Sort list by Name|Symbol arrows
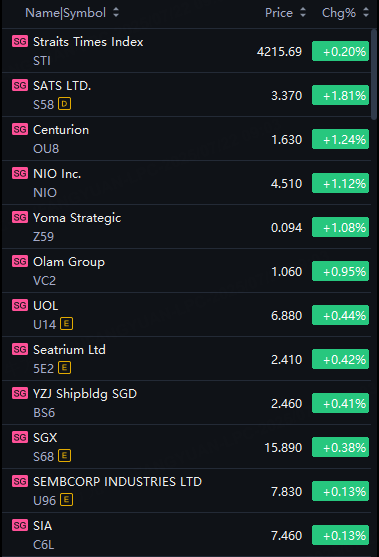This screenshot has height=557, width=379. coord(116,13)
